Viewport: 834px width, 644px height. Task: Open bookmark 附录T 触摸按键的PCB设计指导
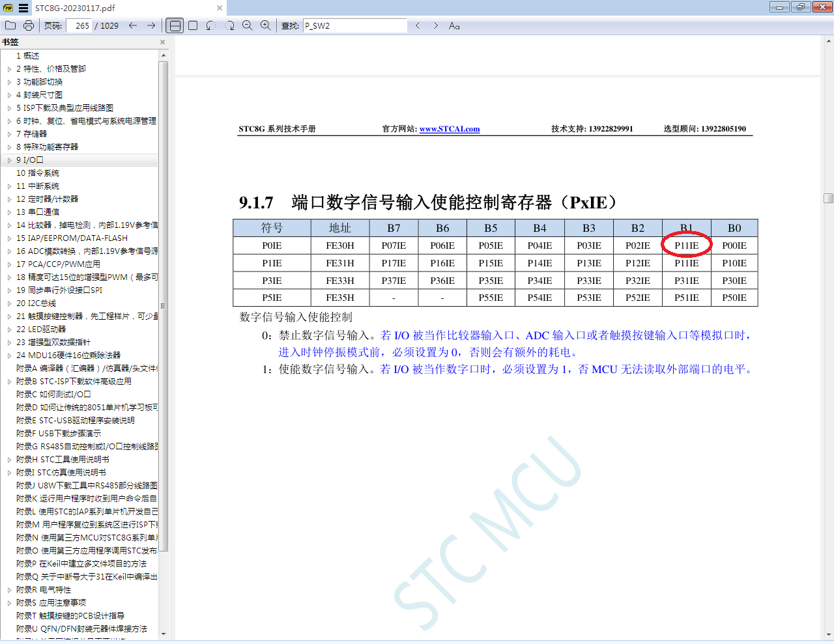pyautogui.click(x=70, y=616)
